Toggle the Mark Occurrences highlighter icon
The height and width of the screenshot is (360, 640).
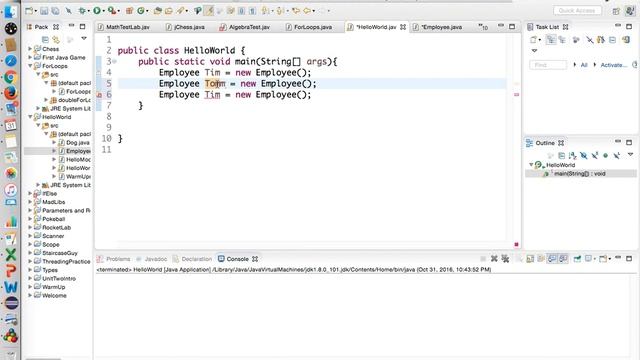pyautogui.click(x=209, y=11)
